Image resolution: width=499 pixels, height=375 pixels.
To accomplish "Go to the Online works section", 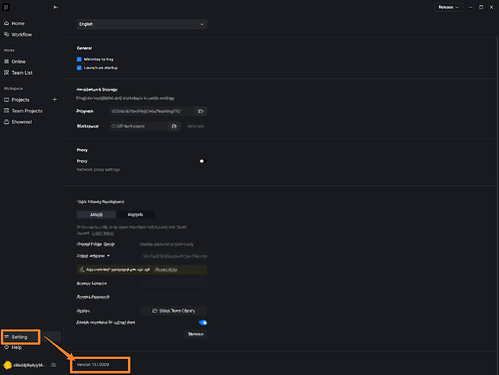I will click(x=18, y=62).
